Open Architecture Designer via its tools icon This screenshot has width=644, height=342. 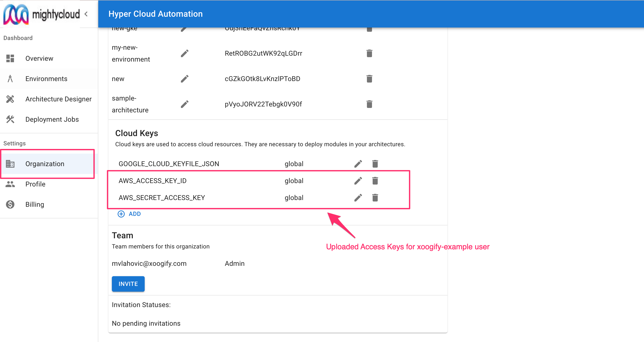(10, 99)
